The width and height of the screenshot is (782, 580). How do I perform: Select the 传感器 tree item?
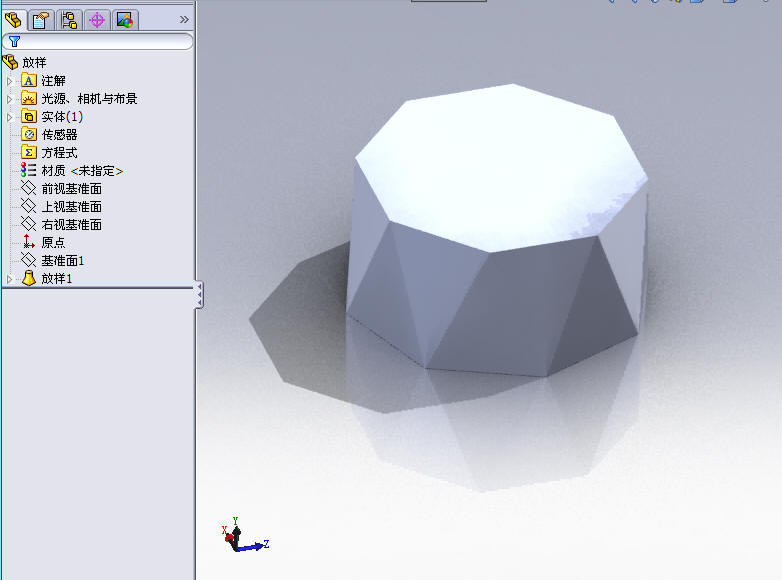[59, 135]
